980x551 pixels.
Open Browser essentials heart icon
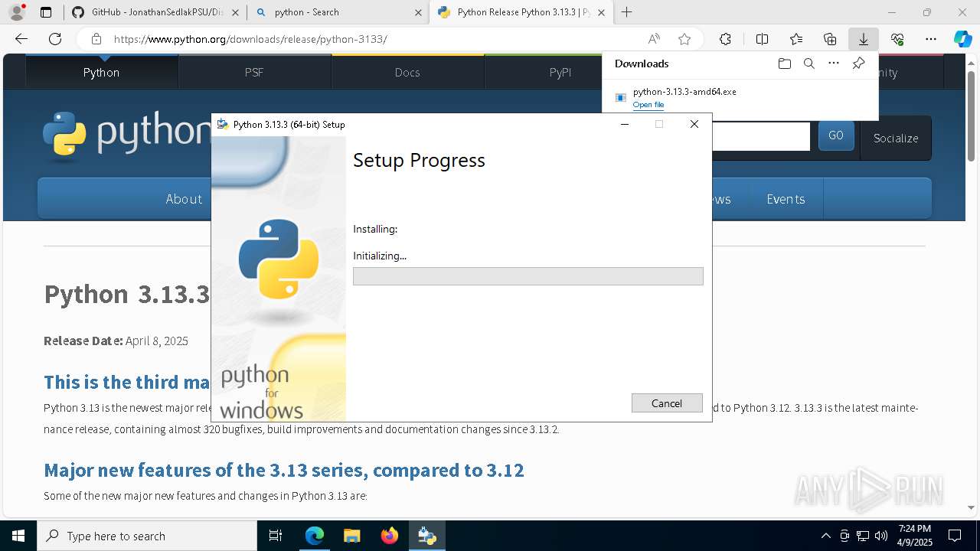pos(897,39)
